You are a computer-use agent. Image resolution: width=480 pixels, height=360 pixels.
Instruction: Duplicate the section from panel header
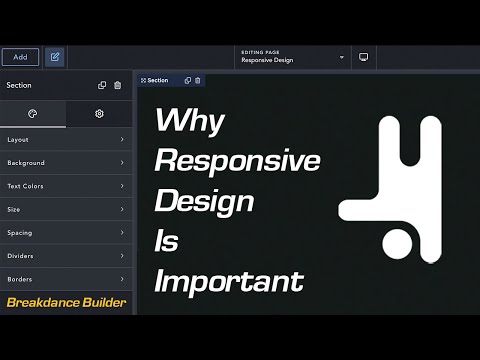102,85
